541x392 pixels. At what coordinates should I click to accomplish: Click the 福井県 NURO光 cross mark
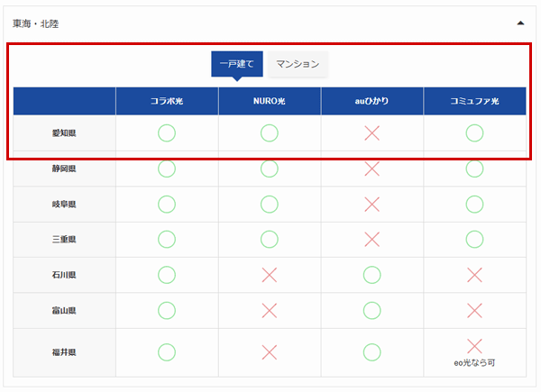tap(269, 352)
